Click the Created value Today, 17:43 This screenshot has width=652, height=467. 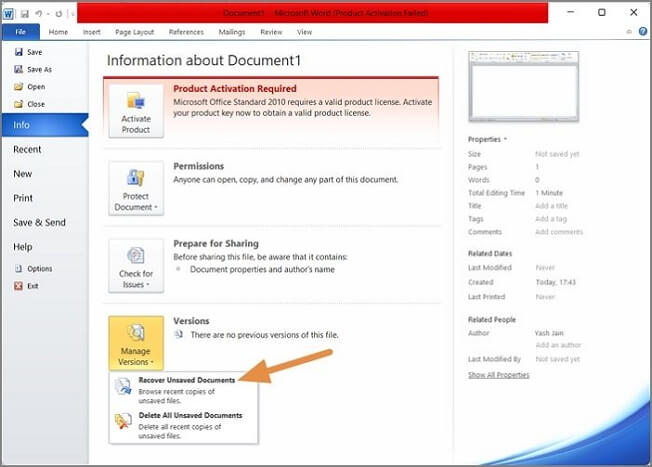click(x=556, y=282)
